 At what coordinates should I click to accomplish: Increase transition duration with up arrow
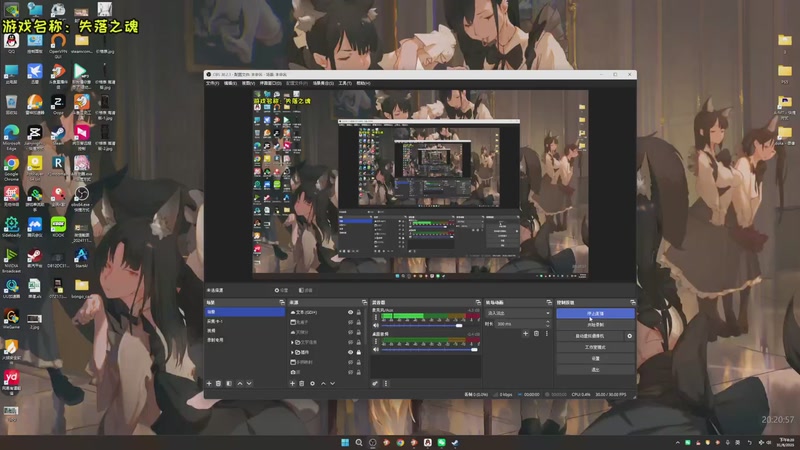click(548, 322)
